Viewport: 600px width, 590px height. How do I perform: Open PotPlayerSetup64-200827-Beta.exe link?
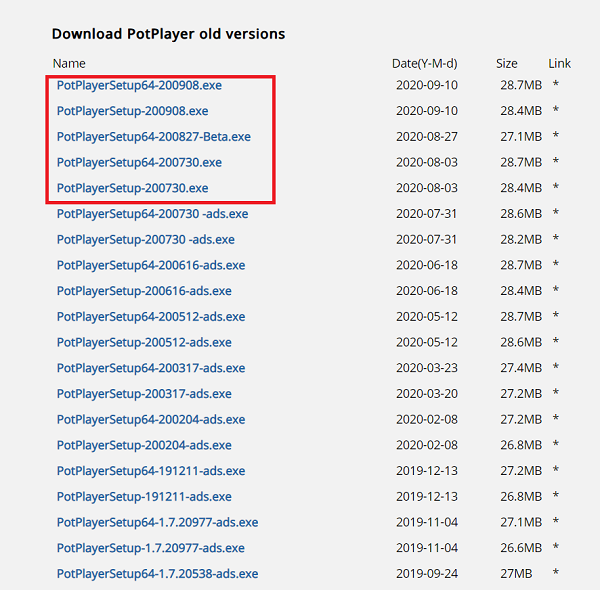(x=154, y=137)
